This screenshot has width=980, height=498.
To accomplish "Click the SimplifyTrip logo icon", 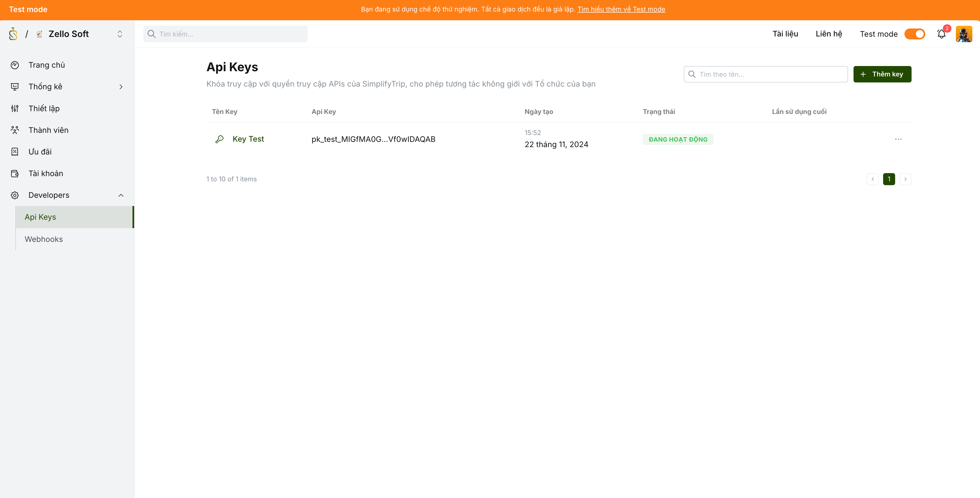I will (13, 34).
